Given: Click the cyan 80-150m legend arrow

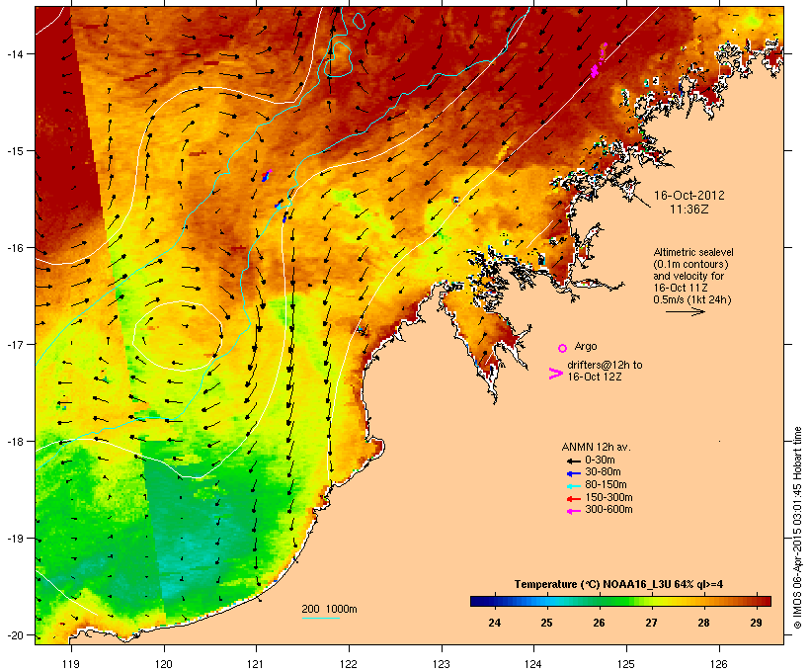Looking at the screenshot, I should [x=573, y=486].
